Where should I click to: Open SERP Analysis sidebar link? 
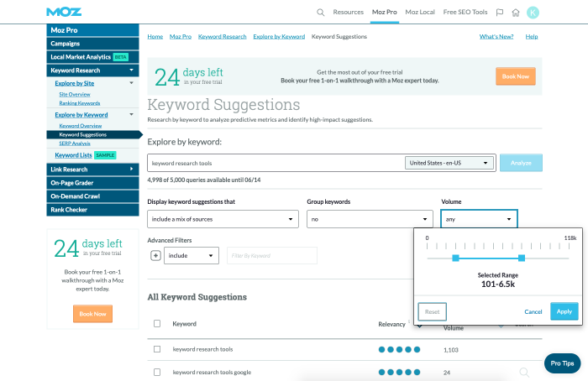(75, 144)
